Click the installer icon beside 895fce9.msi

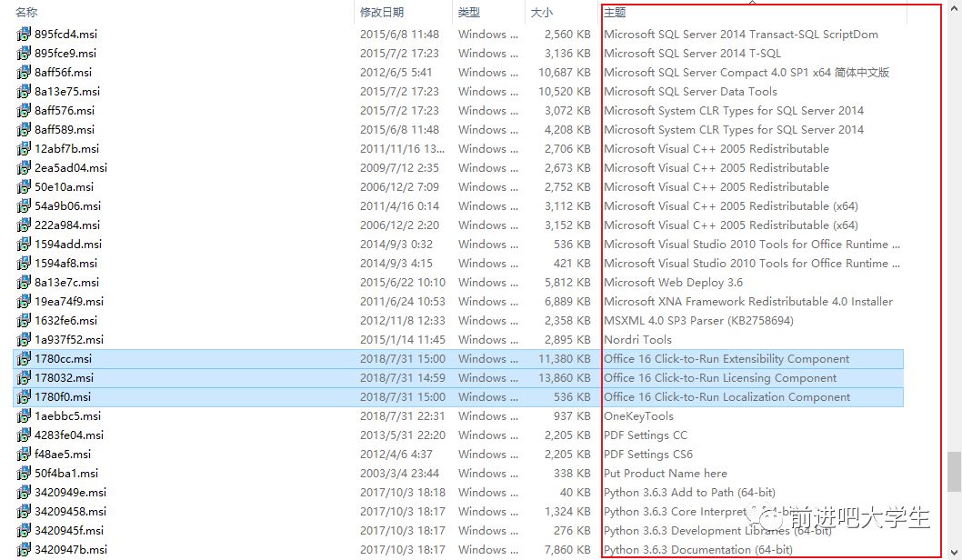pyautogui.click(x=24, y=53)
